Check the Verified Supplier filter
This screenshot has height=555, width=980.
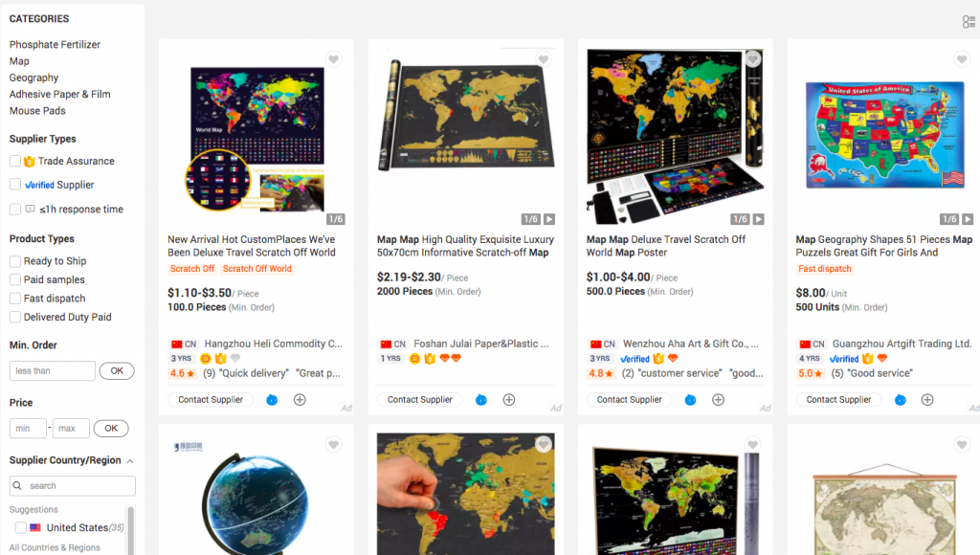(15, 185)
